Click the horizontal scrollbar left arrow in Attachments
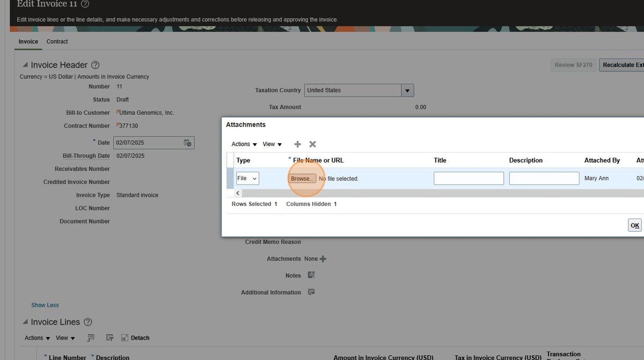The image size is (644, 360). (x=238, y=193)
